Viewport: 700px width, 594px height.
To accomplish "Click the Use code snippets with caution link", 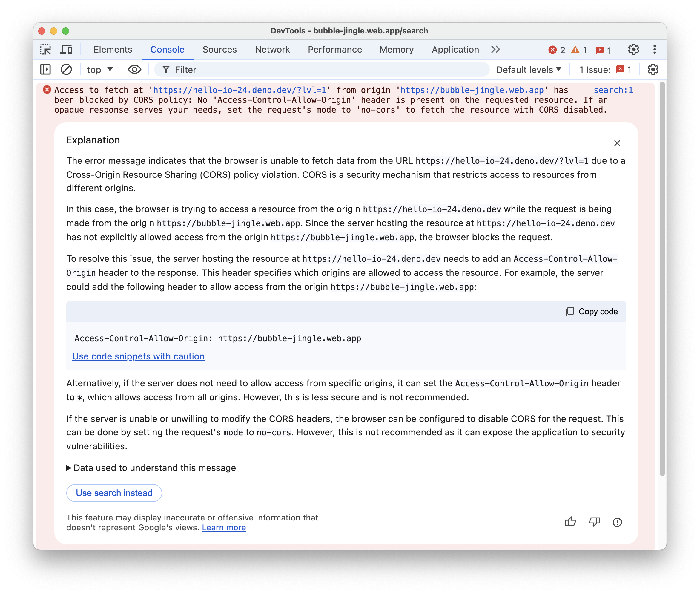I will click(138, 356).
